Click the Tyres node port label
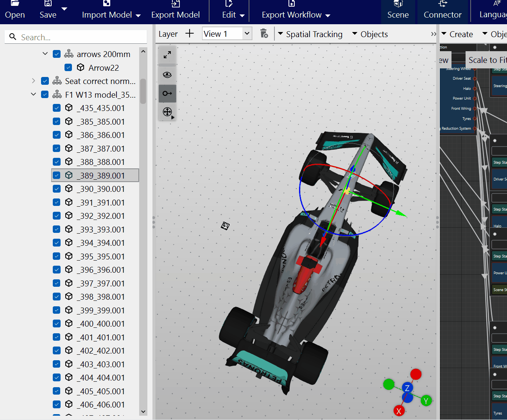 point(466,119)
